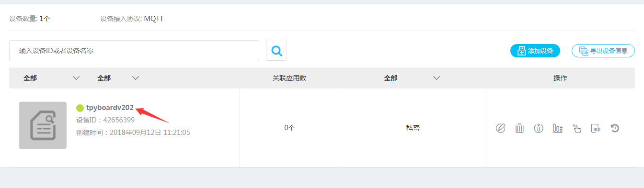This screenshot has width=644, height=188.
Task: Click the device document thumbnail image
Action: pos(43,125)
